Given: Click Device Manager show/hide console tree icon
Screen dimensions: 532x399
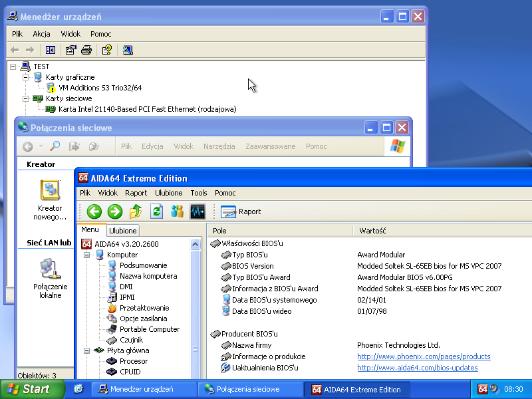Looking at the screenshot, I should point(51,51).
